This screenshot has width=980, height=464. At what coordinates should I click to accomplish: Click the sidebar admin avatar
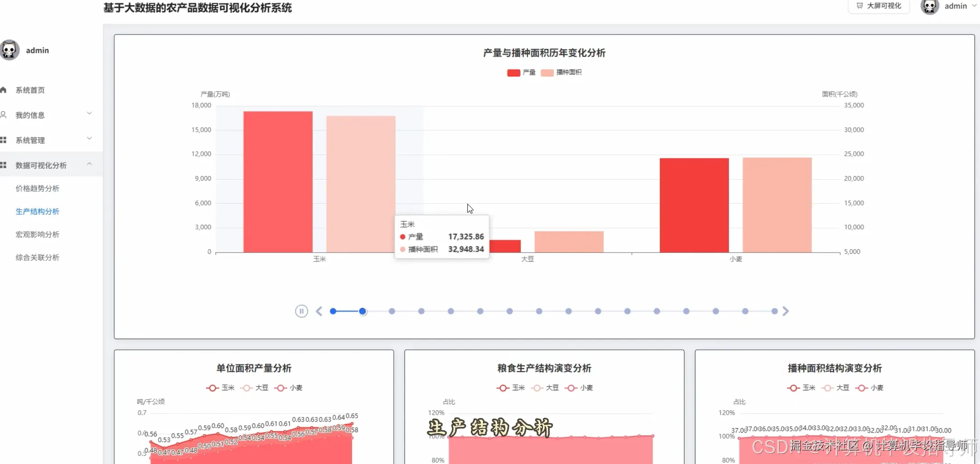9,50
